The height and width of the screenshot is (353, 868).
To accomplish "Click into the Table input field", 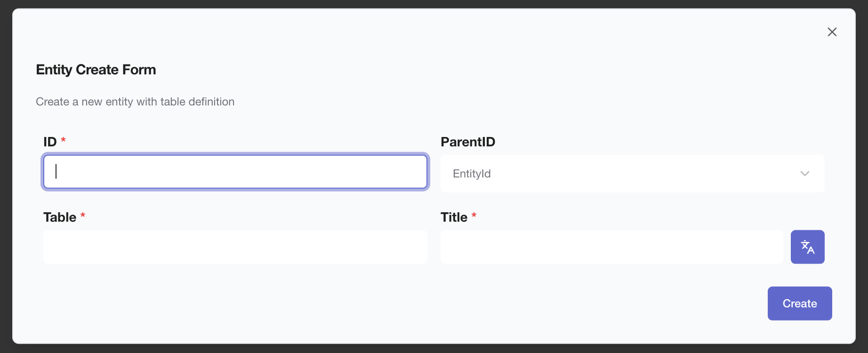I will 235,247.
